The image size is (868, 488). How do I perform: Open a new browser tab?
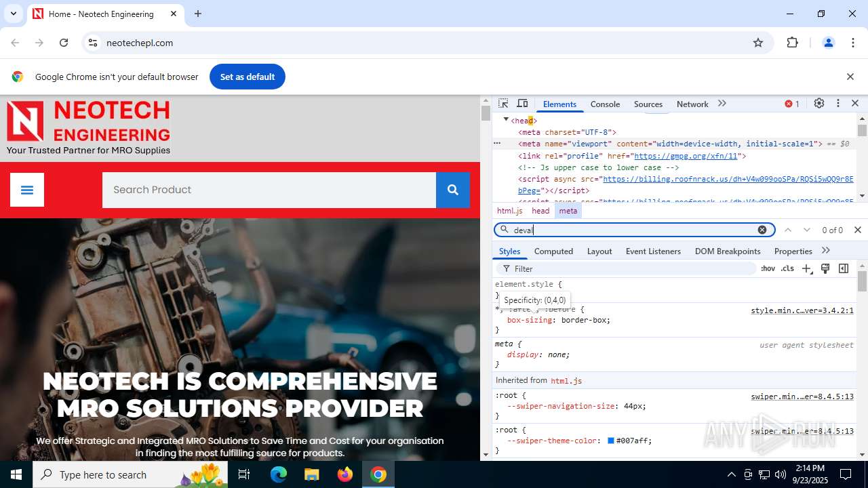[198, 14]
